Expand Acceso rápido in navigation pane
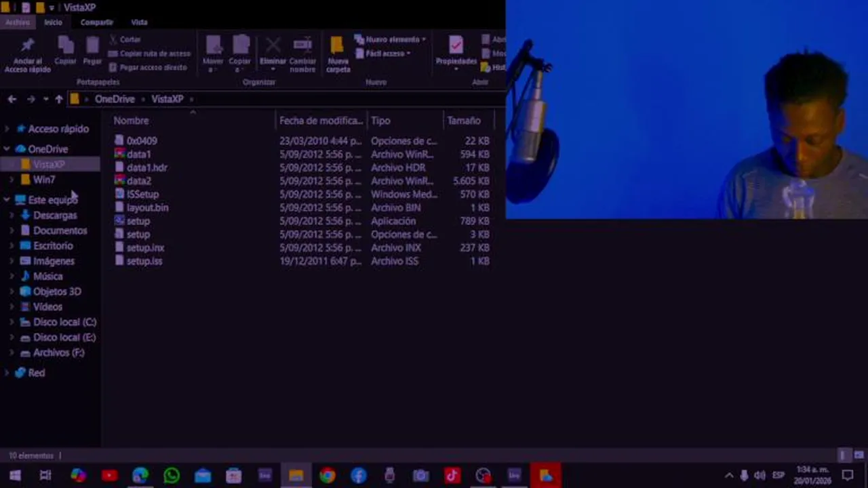868x488 pixels. pyautogui.click(x=7, y=129)
